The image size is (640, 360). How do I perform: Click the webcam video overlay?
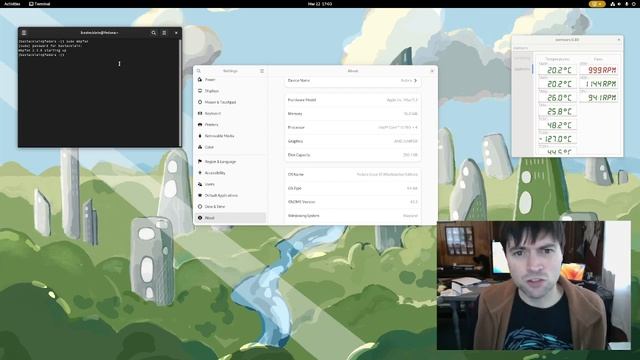[x=534, y=285]
